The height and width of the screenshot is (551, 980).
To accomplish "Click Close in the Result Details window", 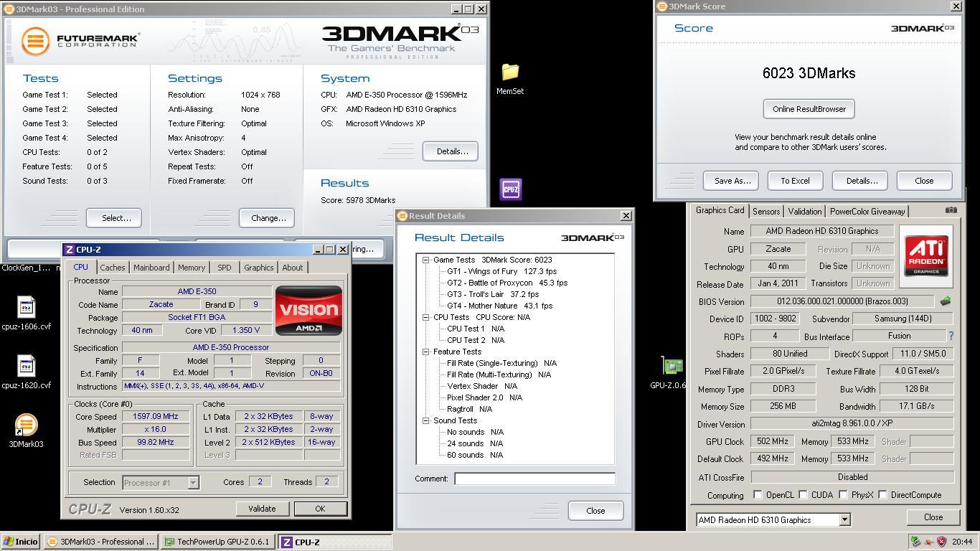I will (595, 511).
